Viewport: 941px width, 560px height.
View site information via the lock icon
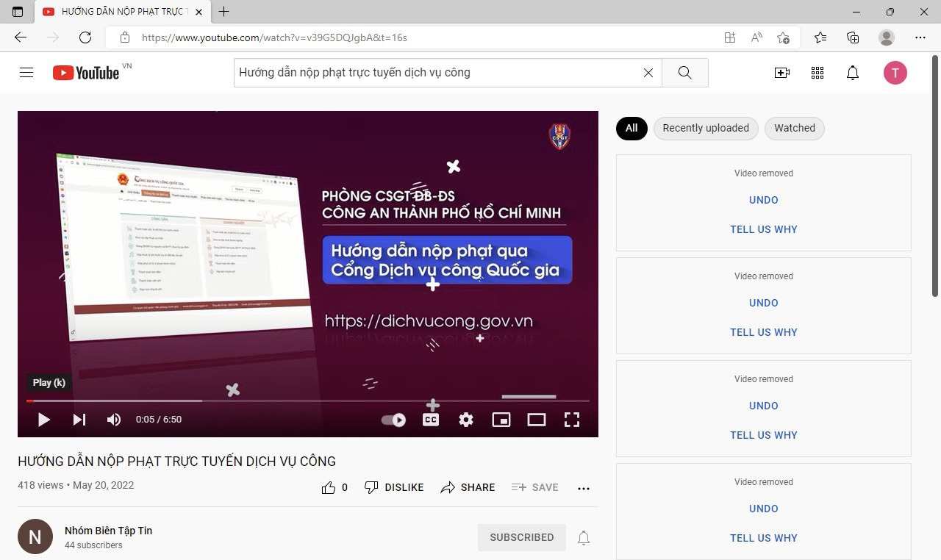[x=125, y=37]
